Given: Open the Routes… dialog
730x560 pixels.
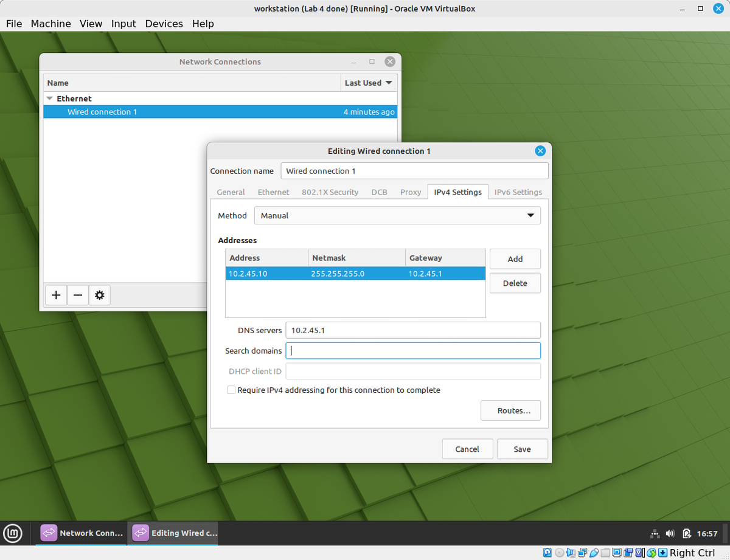Looking at the screenshot, I should (510, 411).
